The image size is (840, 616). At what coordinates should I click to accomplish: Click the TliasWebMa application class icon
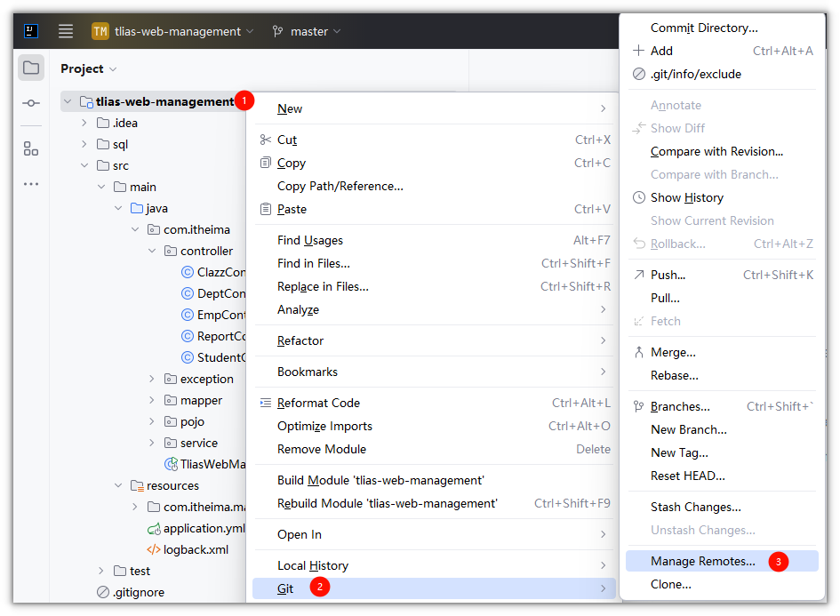171,464
